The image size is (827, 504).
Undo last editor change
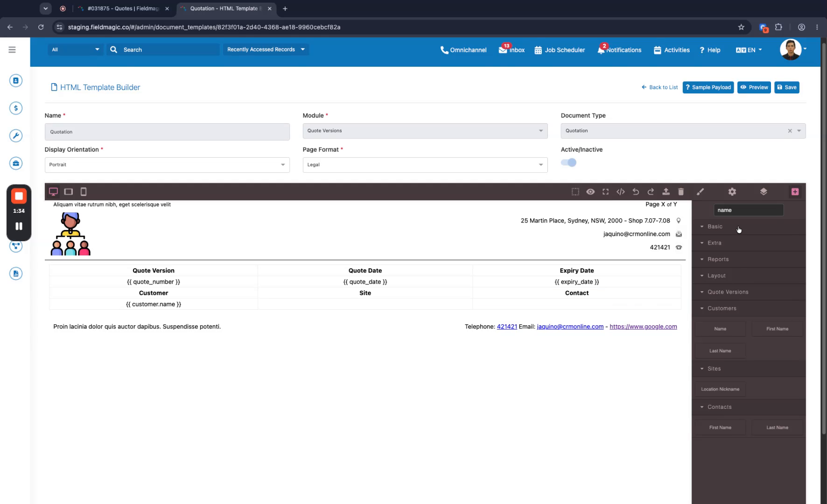(636, 192)
